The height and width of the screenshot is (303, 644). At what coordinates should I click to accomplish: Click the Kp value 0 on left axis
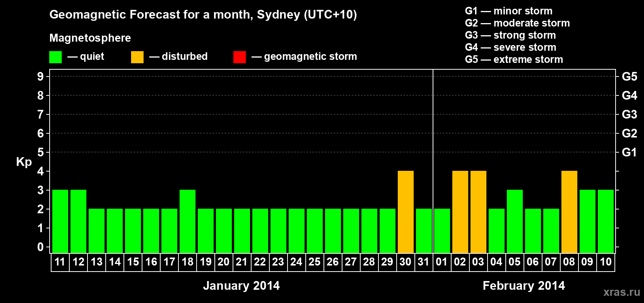(41, 247)
